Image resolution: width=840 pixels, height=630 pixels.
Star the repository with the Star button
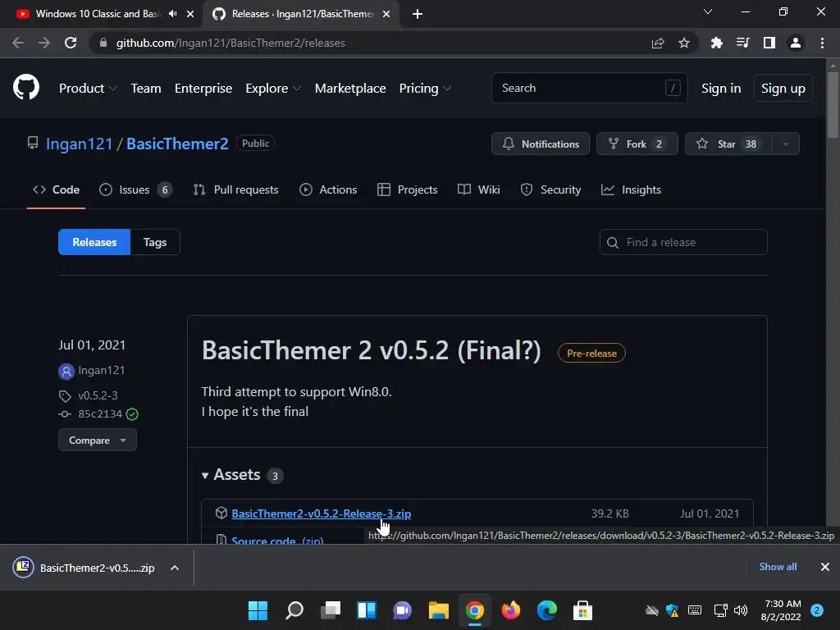(x=728, y=144)
